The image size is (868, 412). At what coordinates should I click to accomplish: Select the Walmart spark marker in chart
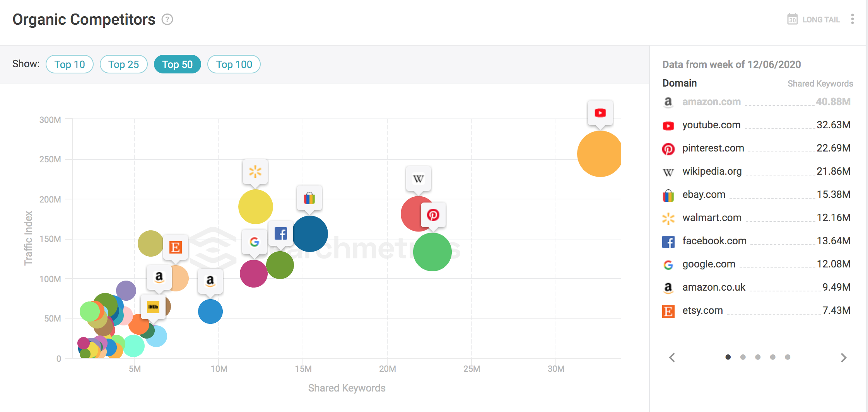click(x=255, y=171)
